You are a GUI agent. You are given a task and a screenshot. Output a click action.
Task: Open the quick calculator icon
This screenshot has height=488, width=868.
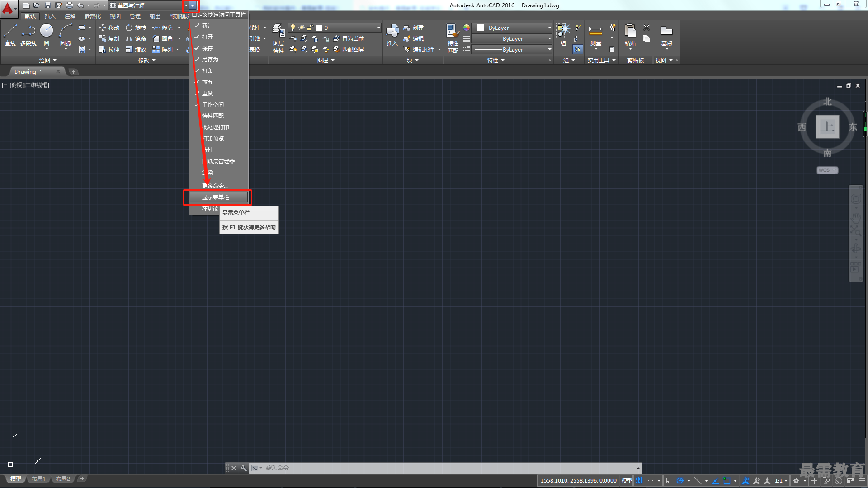coord(612,50)
